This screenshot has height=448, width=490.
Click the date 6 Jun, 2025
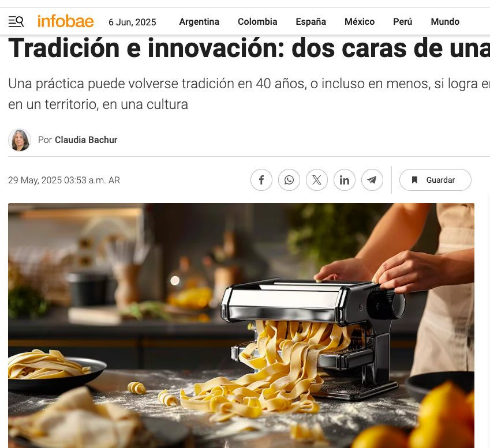pos(132,22)
